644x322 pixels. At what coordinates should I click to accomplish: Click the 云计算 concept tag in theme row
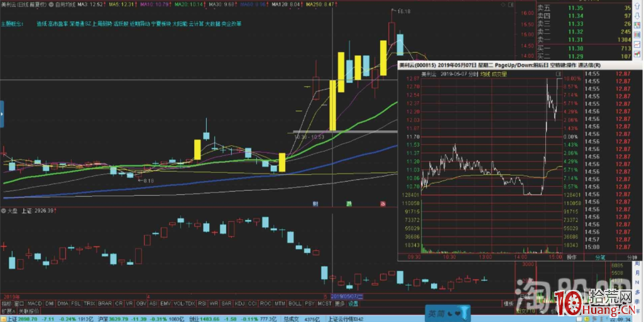[195, 24]
